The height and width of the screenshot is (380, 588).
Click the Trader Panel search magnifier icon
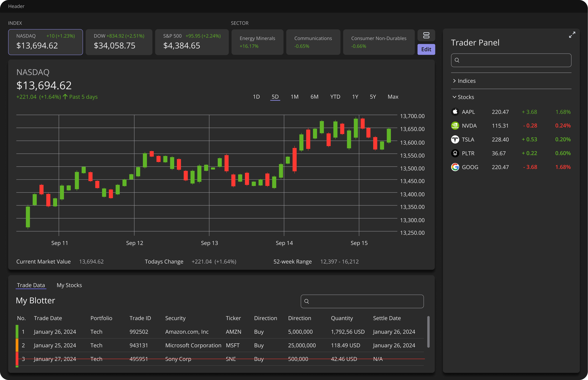457,60
